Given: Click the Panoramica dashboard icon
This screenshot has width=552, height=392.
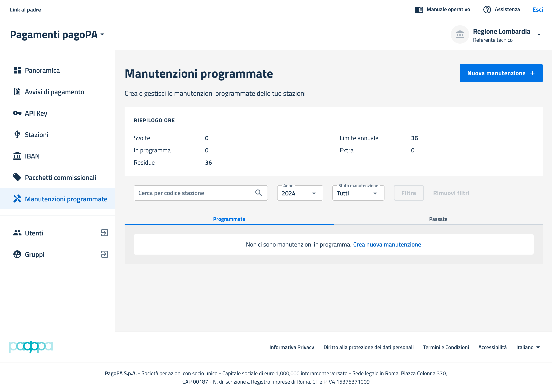Looking at the screenshot, I should (17, 70).
